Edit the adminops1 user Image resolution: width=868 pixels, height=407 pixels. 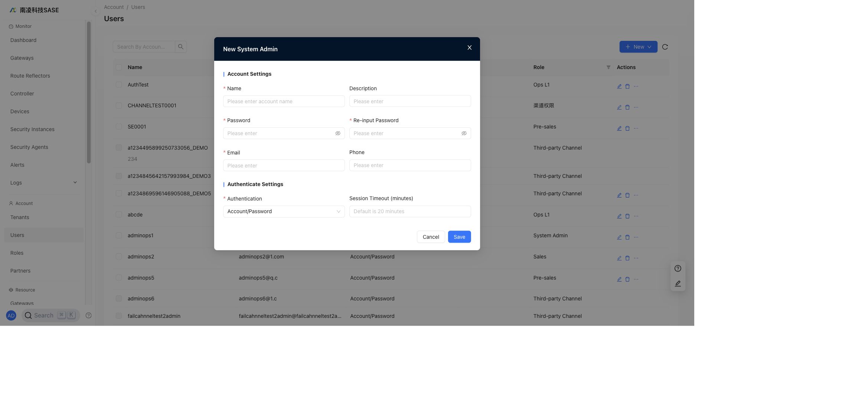tap(619, 237)
